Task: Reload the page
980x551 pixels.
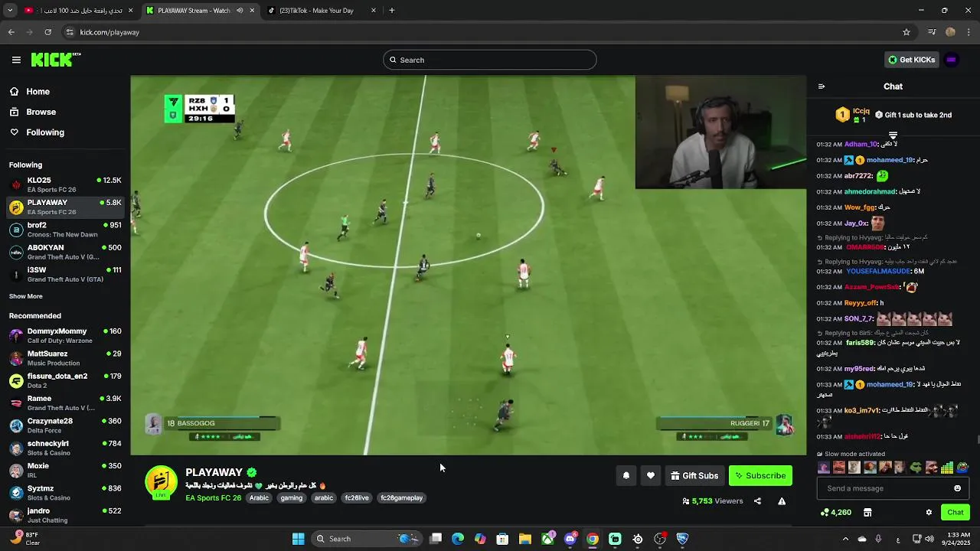Action: point(48,32)
